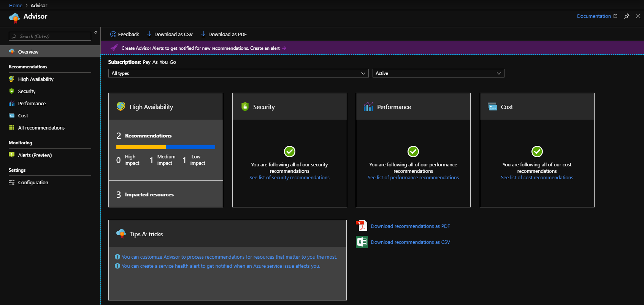Viewport: 644px width, 305px height.
Task: Open the Documentation link
Action: coord(594,16)
